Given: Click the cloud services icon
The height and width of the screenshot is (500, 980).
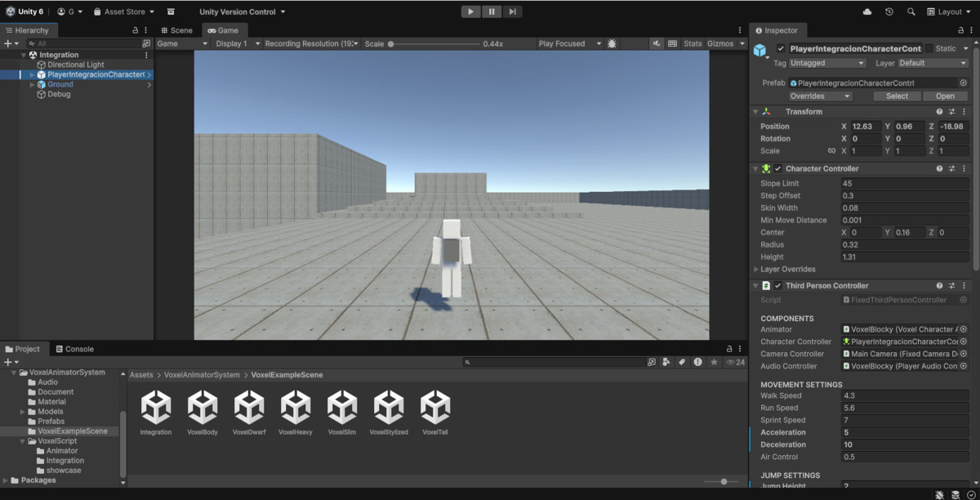Looking at the screenshot, I should [867, 11].
